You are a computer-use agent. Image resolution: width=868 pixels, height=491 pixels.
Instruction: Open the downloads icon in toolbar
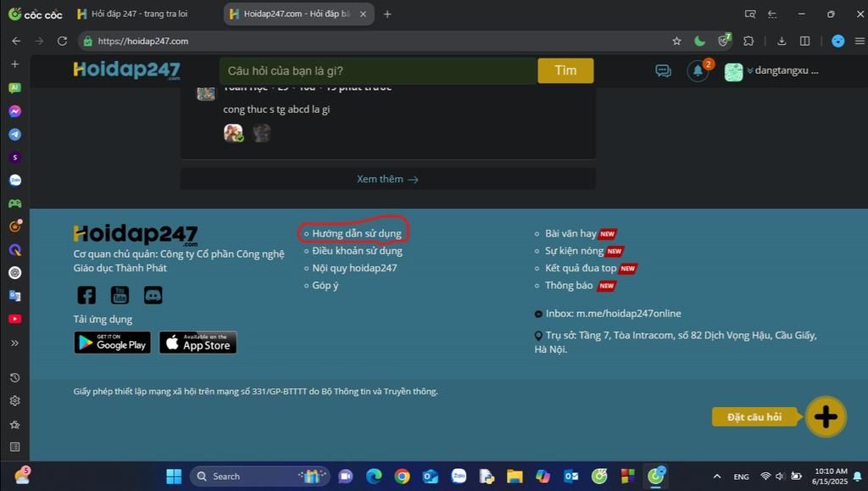pos(782,41)
